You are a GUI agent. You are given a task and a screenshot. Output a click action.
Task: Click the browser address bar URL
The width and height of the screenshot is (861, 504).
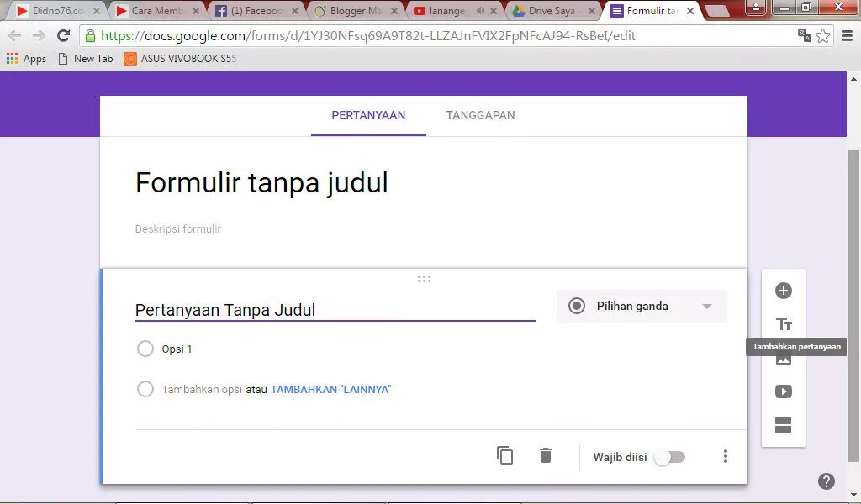pyautogui.click(x=368, y=35)
